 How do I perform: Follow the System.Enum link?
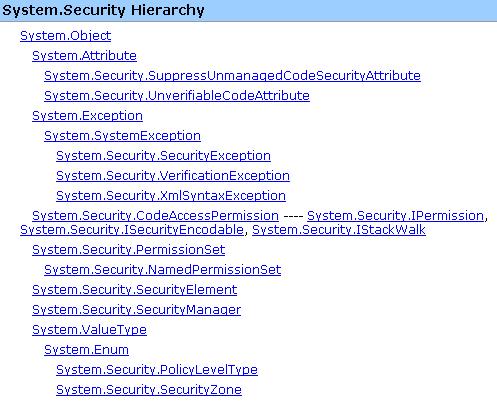pyautogui.click(x=86, y=350)
